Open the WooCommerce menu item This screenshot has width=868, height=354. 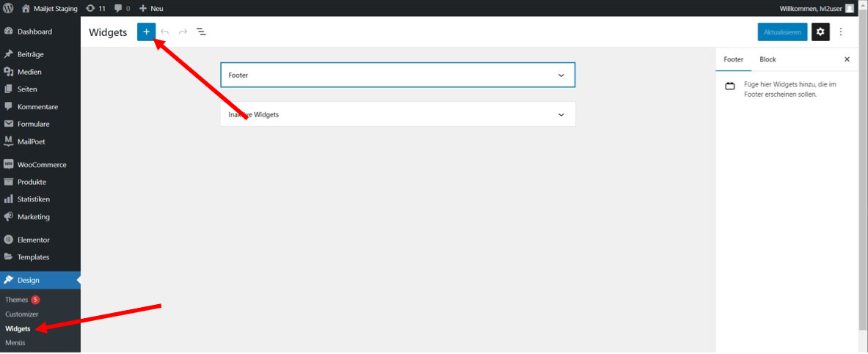pos(40,164)
